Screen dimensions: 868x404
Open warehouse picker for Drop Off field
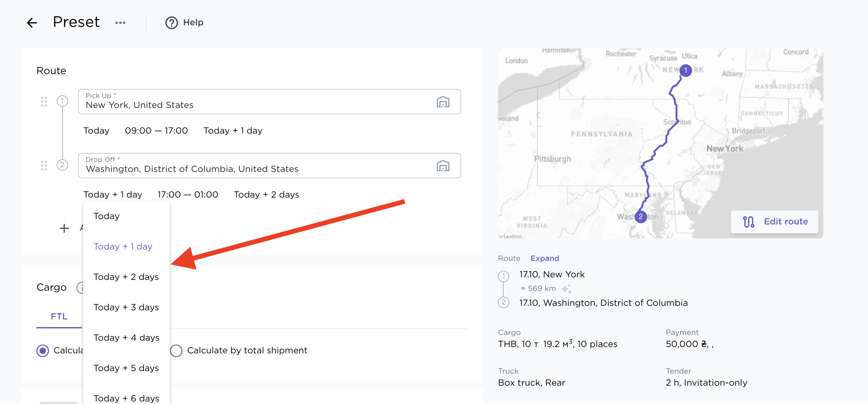[x=443, y=166]
